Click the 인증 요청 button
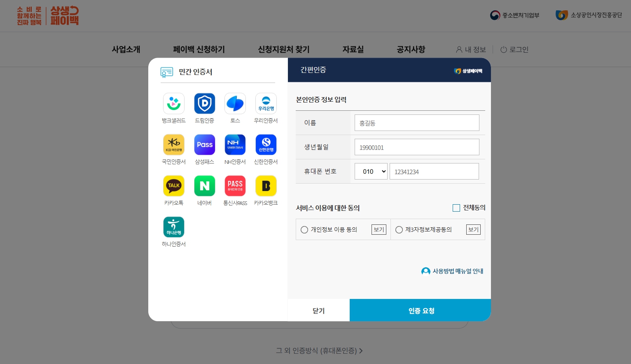This screenshot has height=364, width=631. [x=420, y=310]
